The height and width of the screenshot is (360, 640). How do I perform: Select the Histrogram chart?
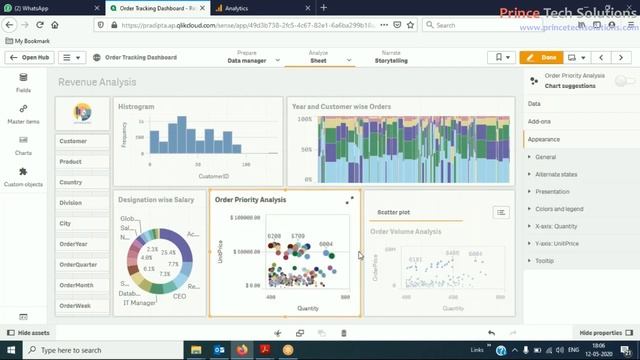[198, 142]
